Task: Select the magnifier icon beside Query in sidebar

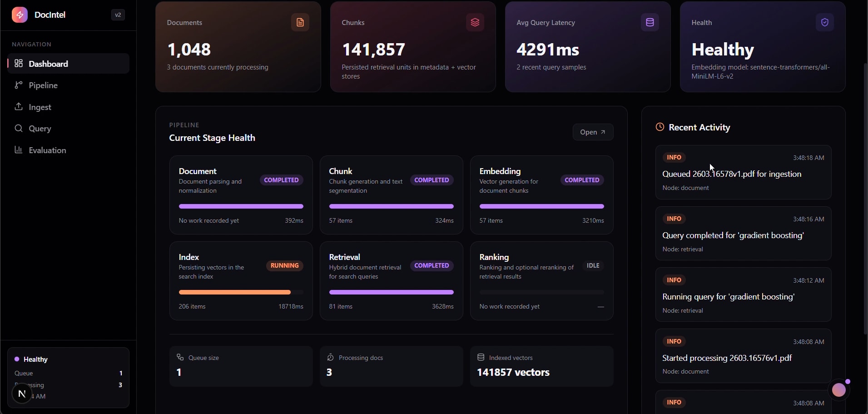Action: click(19, 129)
